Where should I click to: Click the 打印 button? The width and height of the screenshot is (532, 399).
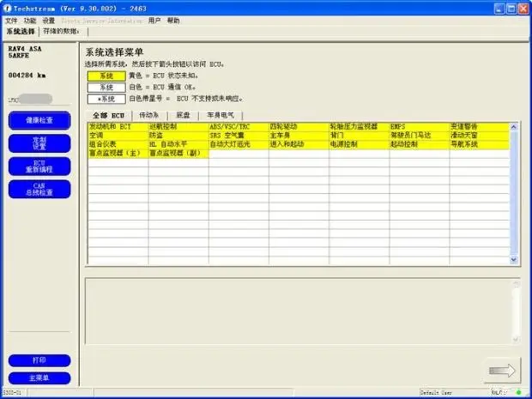tap(39, 360)
